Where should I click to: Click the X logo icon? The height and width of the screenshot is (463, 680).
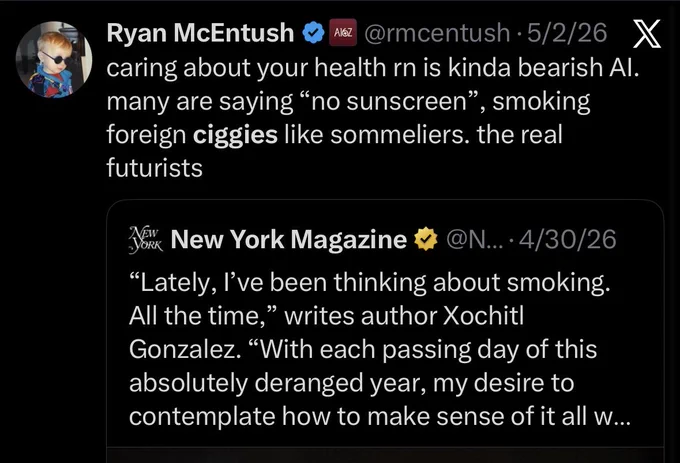pos(647,34)
